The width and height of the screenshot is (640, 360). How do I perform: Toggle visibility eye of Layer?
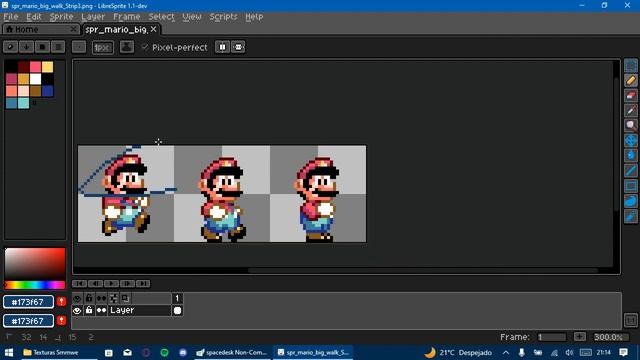[77, 311]
